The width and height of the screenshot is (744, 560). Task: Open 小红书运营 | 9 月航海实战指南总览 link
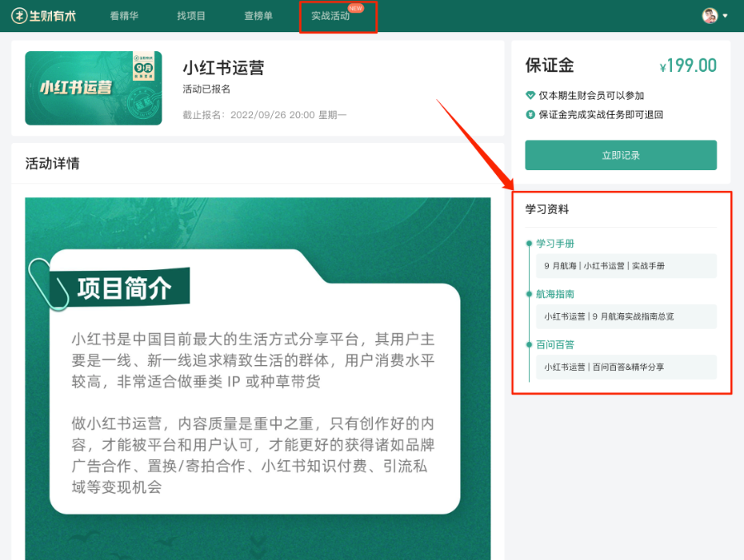point(627,316)
